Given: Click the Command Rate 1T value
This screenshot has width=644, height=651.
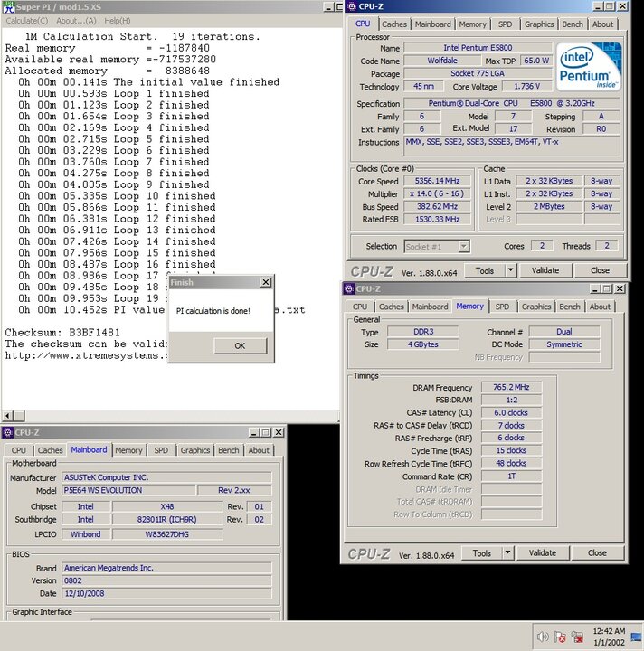Looking at the screenshot, I should tap(511, 476).
